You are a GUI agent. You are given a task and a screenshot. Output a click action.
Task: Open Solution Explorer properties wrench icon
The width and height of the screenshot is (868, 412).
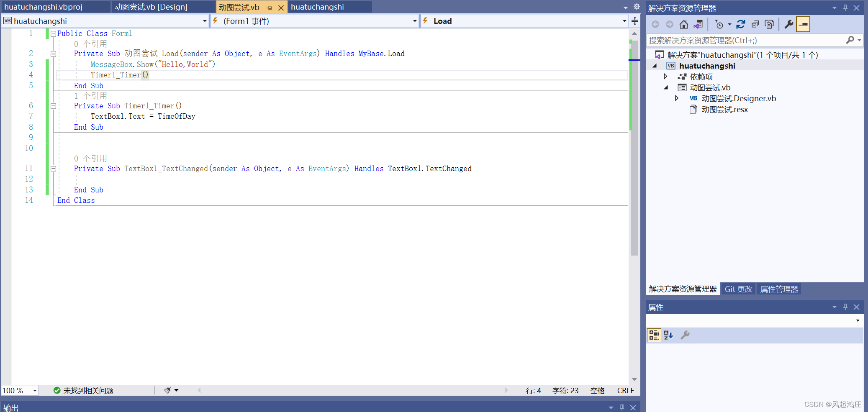(x=789, y=24)
